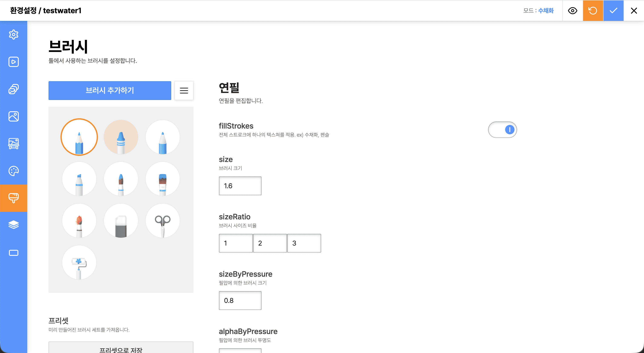Screen dimensions: 644x353
Task: Select the flat paintbrush icon
Action: click(162, 179)
